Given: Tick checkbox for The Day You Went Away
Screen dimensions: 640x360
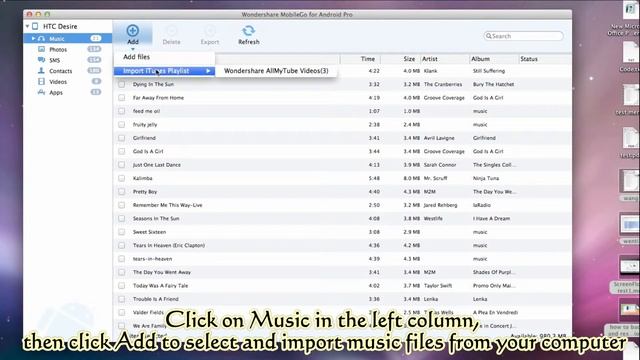Looking at the screenshot, I should point(122,272).
